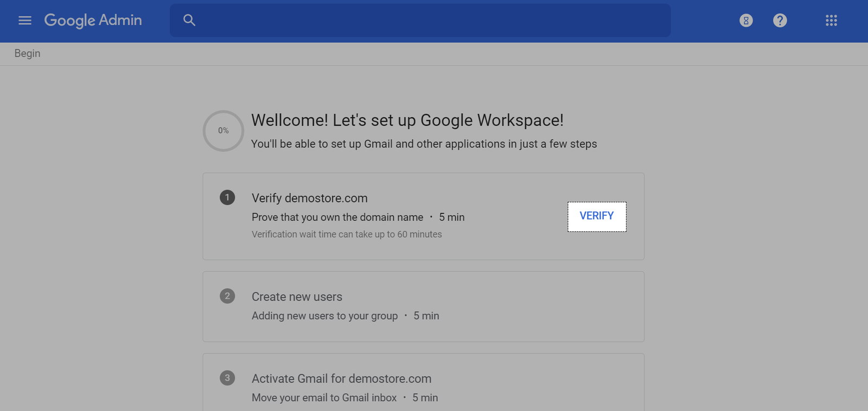This screenshot has width=868, height=411.
Task: Click the 'Wellcome! Let's set up Google Workspace!' heading
Action: [x=407, y=120]
